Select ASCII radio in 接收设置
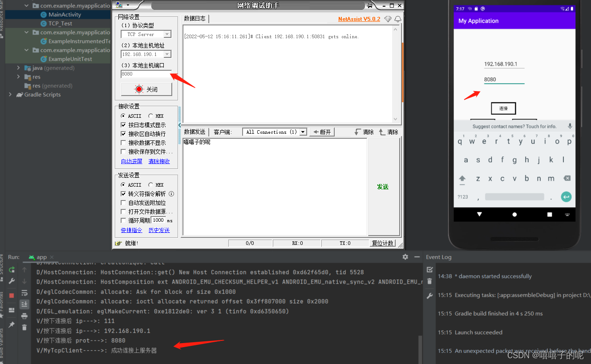The image size is (591, 364). (123, 116)
